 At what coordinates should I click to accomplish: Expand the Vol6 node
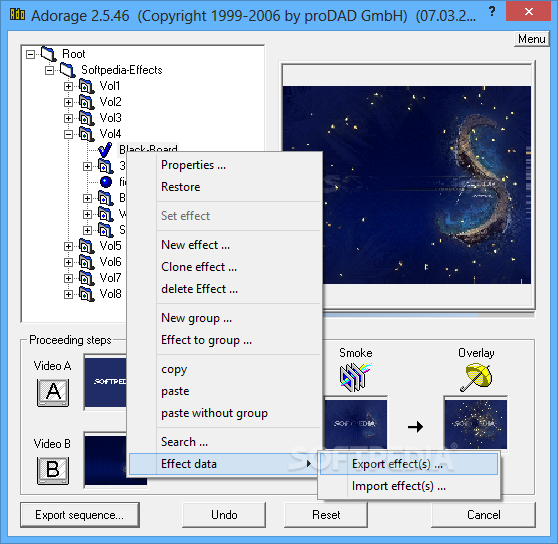point(68,262)
